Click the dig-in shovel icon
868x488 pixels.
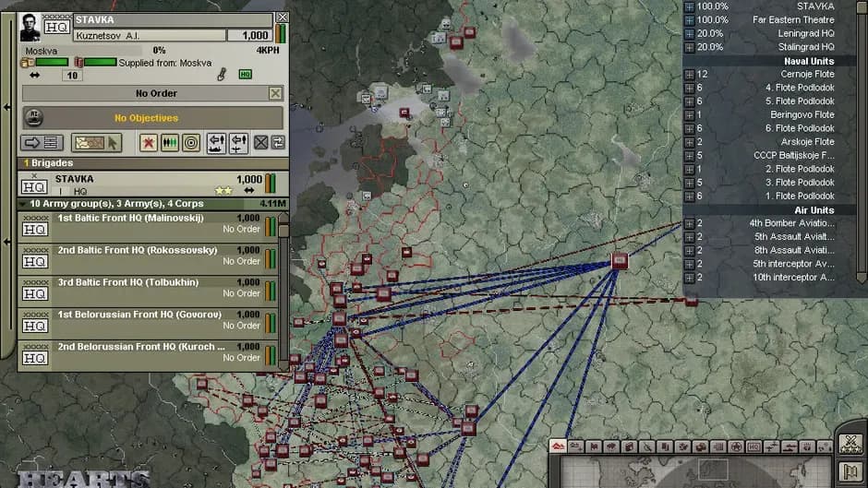pyautogui.click(x=222, y=74)
